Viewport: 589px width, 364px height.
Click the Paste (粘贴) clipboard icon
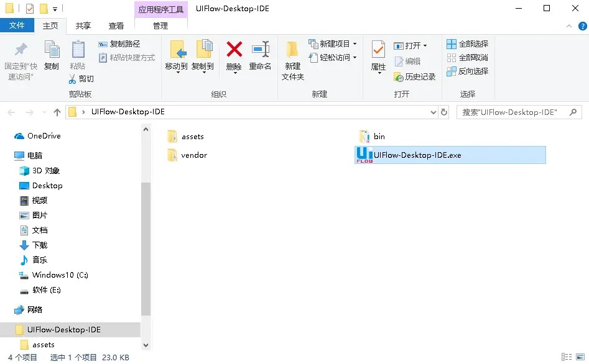(x=78, y=50)
